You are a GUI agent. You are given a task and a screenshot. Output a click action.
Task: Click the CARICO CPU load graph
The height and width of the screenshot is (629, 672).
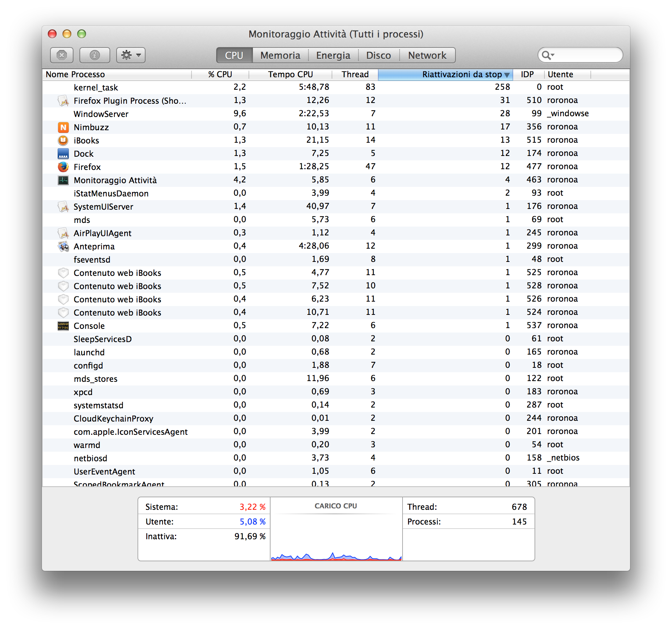336,537
